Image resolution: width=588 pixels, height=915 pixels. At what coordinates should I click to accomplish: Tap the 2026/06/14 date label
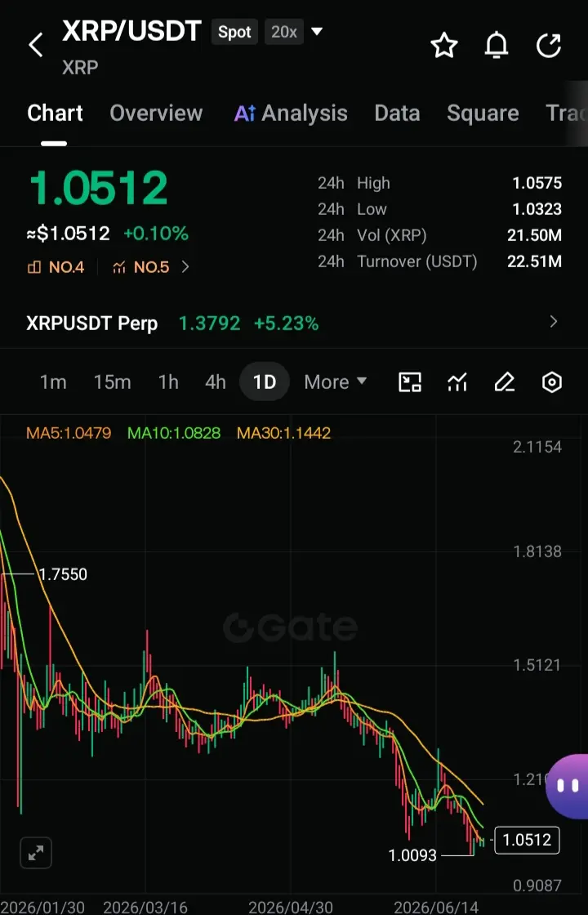[436, 908]
